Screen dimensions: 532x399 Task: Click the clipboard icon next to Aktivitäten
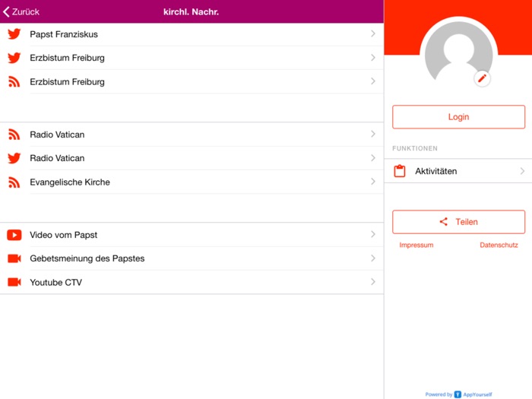pyautogui.click(x=400, y=171)
